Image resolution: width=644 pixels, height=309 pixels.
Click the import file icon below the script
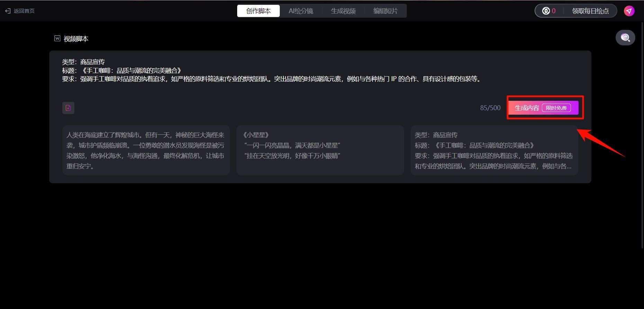tap(68, 108)
